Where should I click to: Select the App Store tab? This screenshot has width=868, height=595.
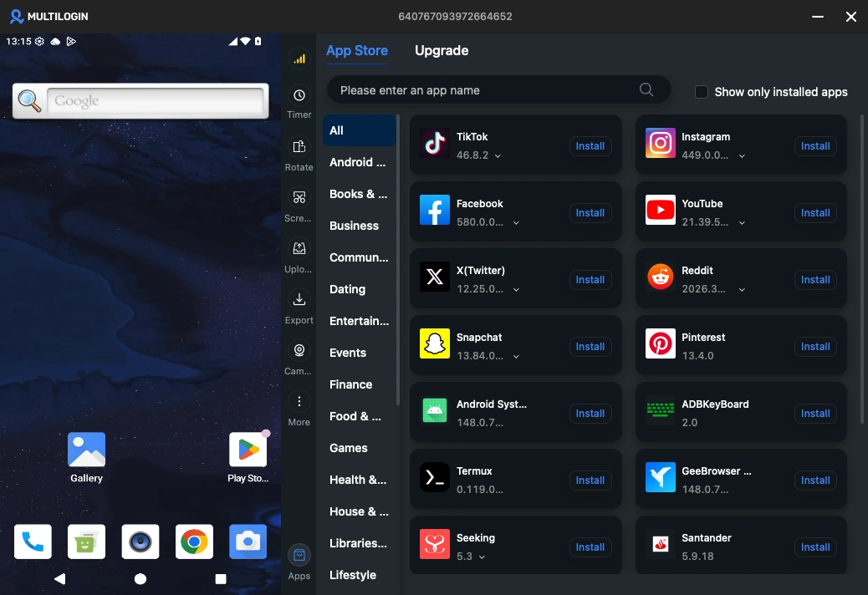coord(357,50)
